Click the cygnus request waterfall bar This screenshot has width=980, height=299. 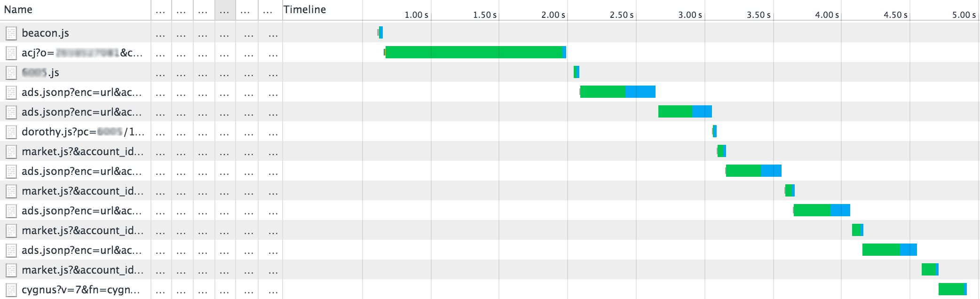pyautogui.click(x=951, y=289)
